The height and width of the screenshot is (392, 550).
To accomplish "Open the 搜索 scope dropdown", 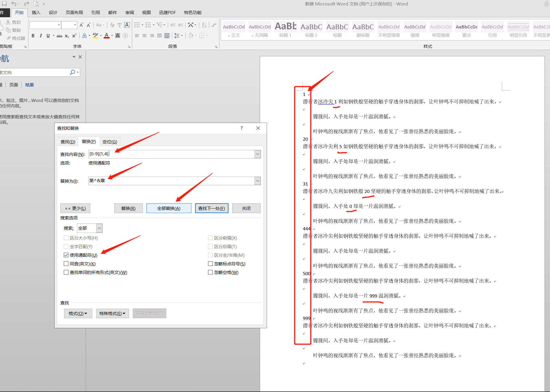I will [99, 228].
